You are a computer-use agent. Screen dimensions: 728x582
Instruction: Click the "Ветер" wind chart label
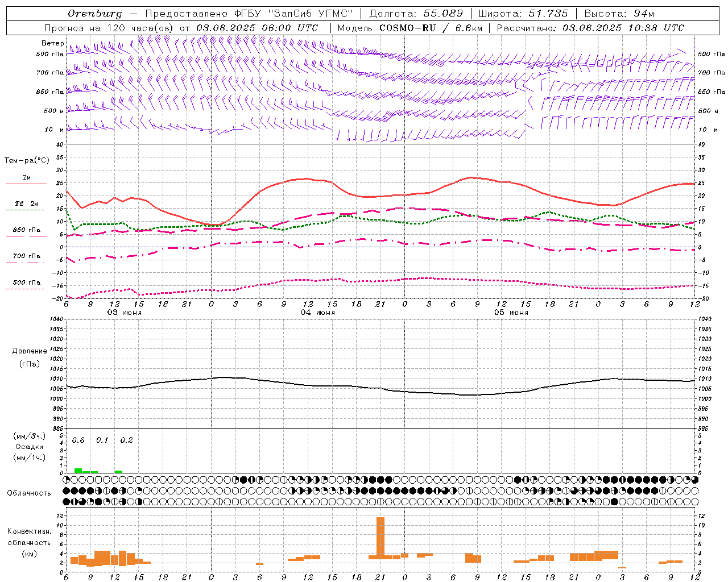pyautogui.click(x=52, y=43)
